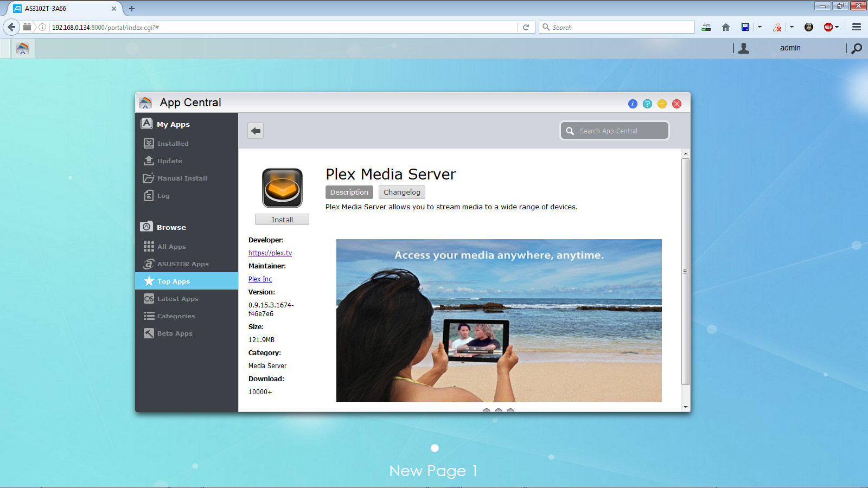Click the Plex beach screenshot image
The height and width of the screenshot is (488, 868).
pyautogui.click(x=499, y=320)
